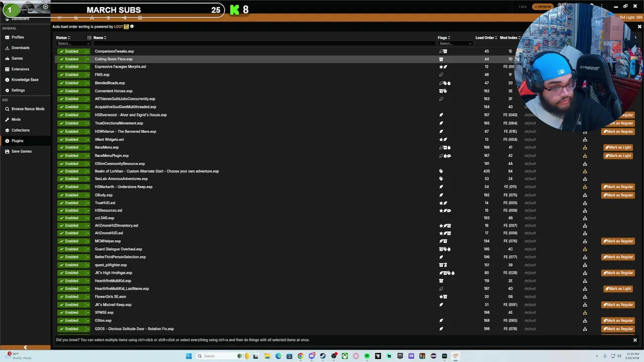Click the Games controller icon in the sidebar
644x362 pixels.
pyautogui.click(x=7, y=58)
